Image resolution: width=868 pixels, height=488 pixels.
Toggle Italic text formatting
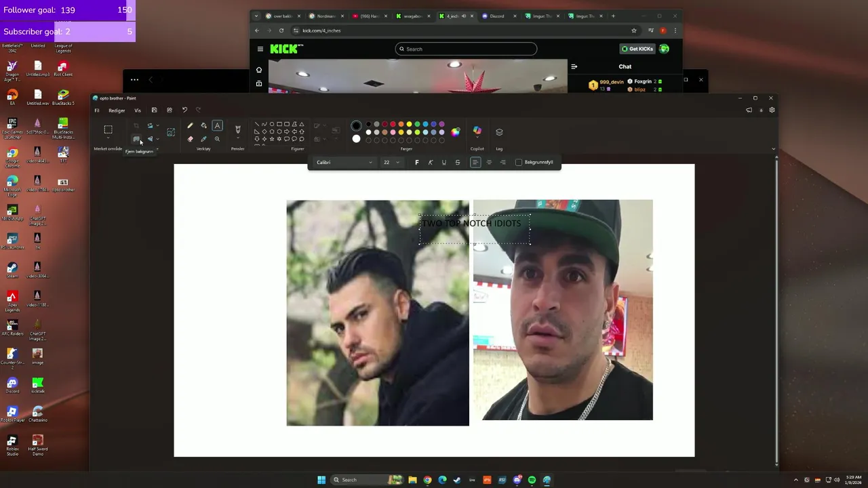tap(430, 162)
